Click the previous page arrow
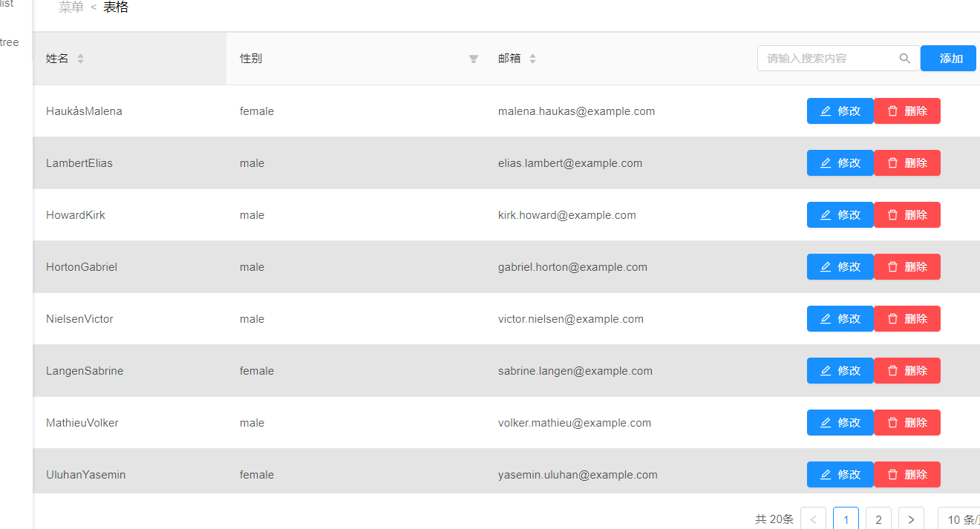This screenshot has width=980, height=529. coord(813,519)
